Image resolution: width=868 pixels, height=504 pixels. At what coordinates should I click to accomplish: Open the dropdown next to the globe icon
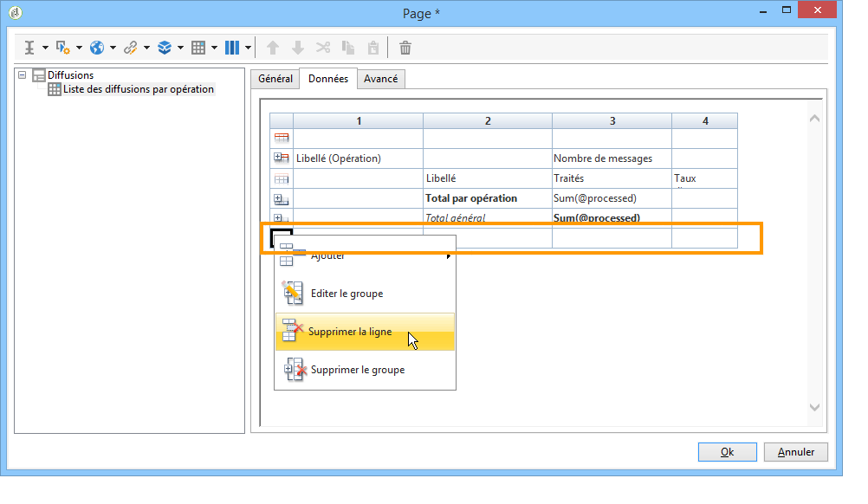[x=113, y=48]
